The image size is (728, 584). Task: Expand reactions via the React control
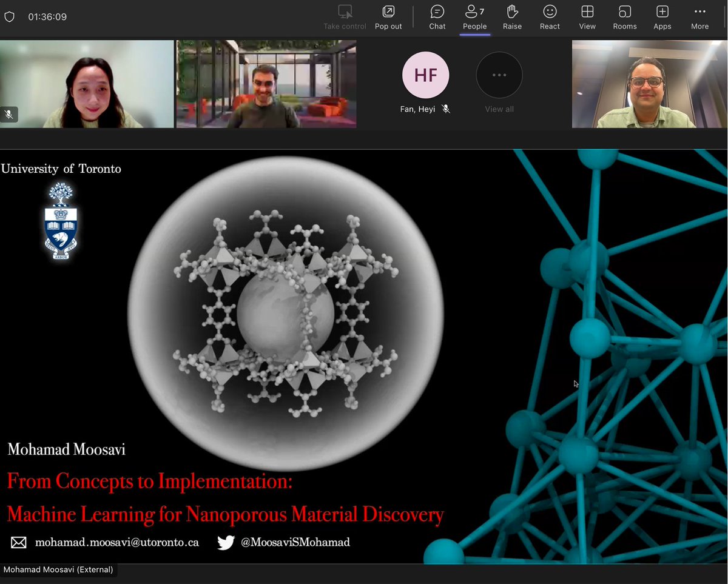550,16
